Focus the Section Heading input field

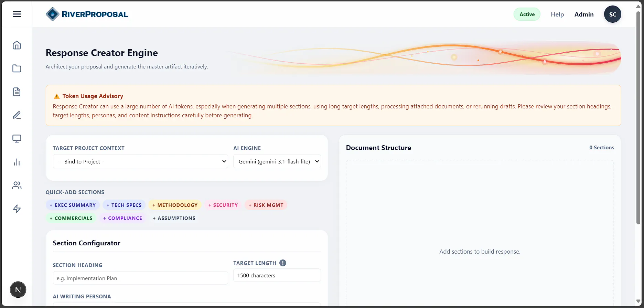140,278
